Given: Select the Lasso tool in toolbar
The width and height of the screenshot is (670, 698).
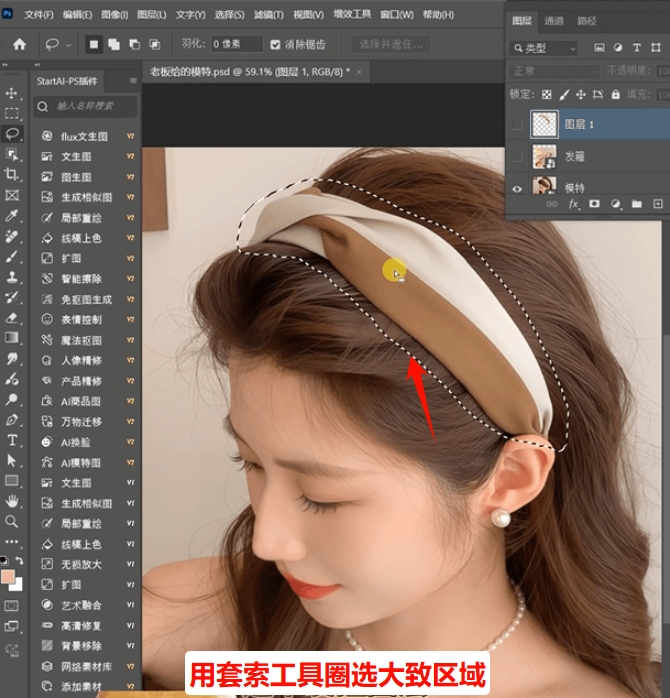Looking at the screenshot, I should click(12, 134).
